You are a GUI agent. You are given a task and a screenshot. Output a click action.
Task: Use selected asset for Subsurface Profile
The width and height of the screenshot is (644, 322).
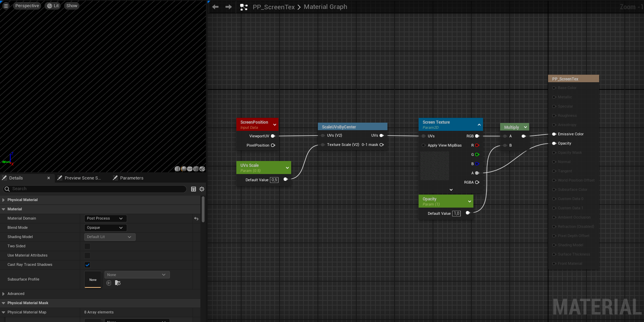click(x=109, y=283)
